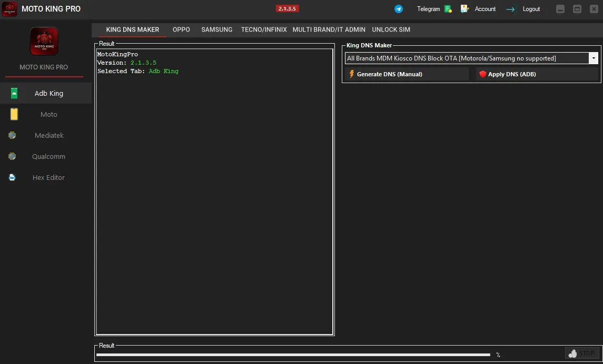Switch to the SAMSUNG tab
Screen dimensions: 603x364
point(217,29)
